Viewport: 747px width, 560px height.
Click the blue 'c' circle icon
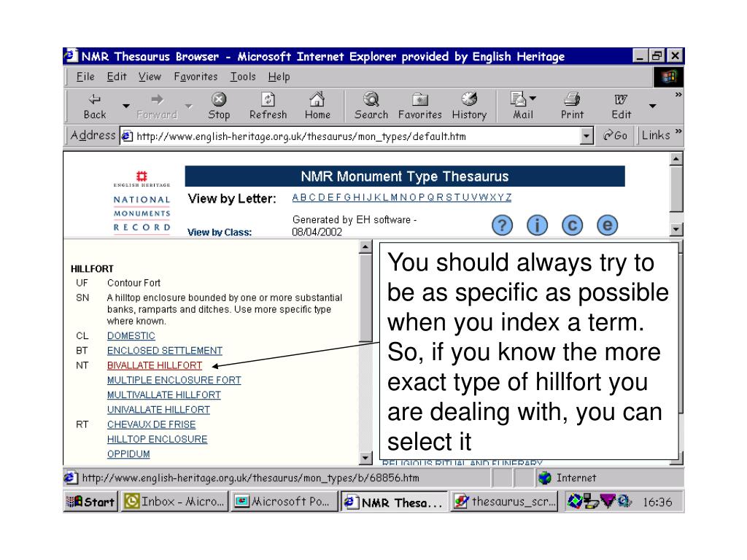[571, 225]
